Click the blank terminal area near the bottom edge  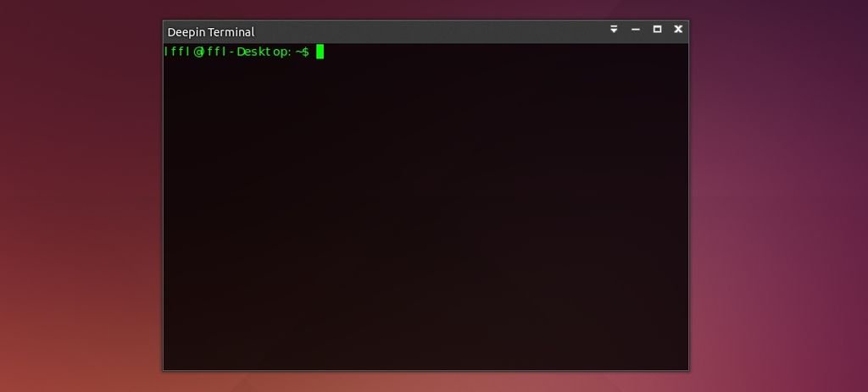(426, 356)
